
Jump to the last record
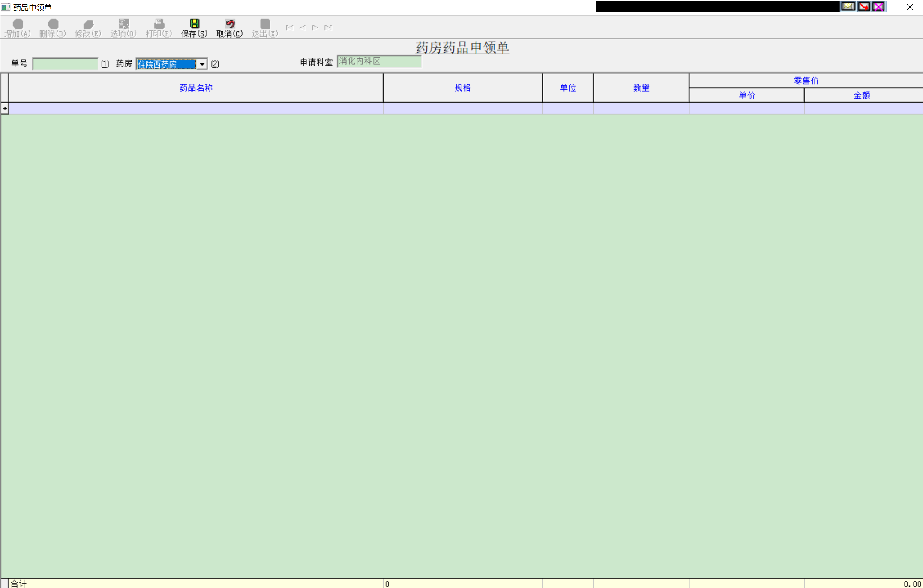328,28
